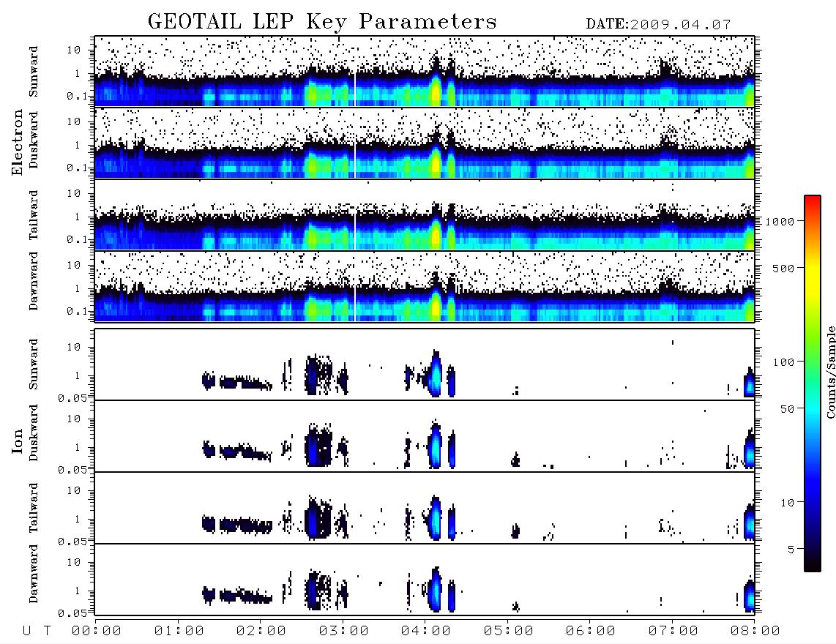Select the 01:00 time tick label
Viewport: 836px width, 644px height.
coord(179,631)
